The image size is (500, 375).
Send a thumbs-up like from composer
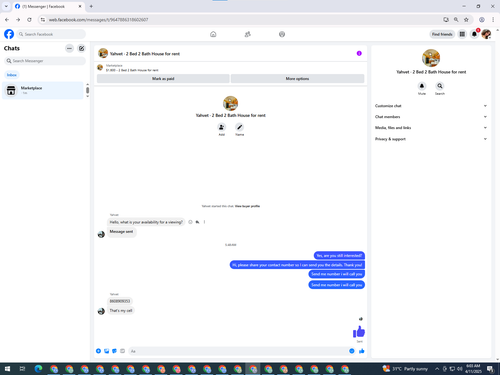(362, 351)
